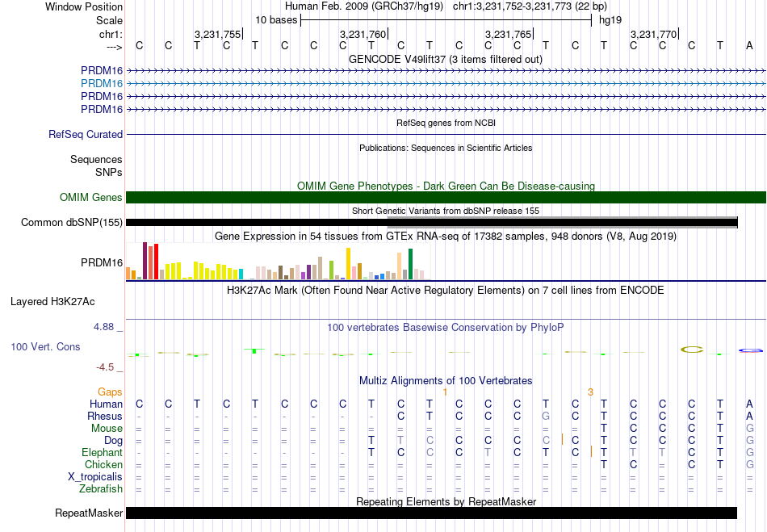The height and width of the screenshot is (532, 767).
Task: Click the SNPs track label
Action: 109,172
